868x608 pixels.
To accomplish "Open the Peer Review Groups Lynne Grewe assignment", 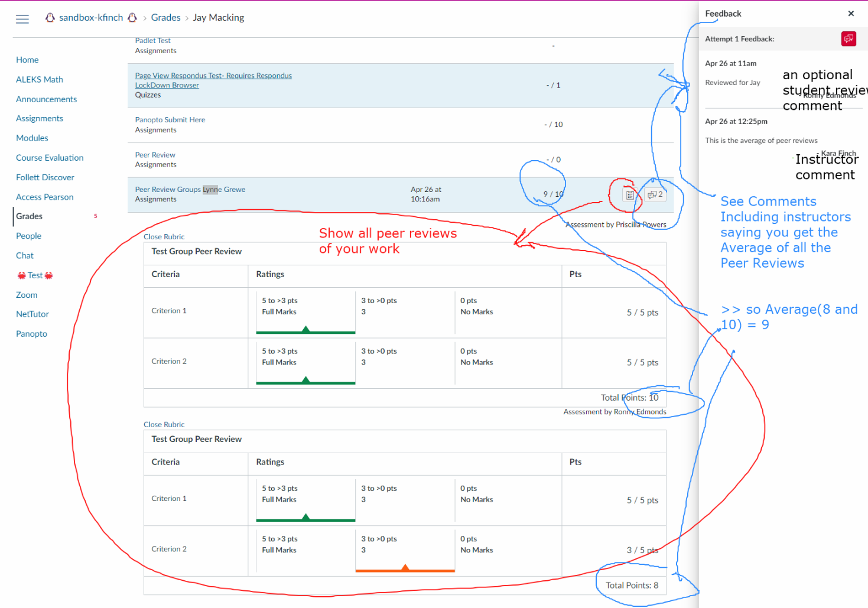I will pyautogui.click(x=190, y=190).
